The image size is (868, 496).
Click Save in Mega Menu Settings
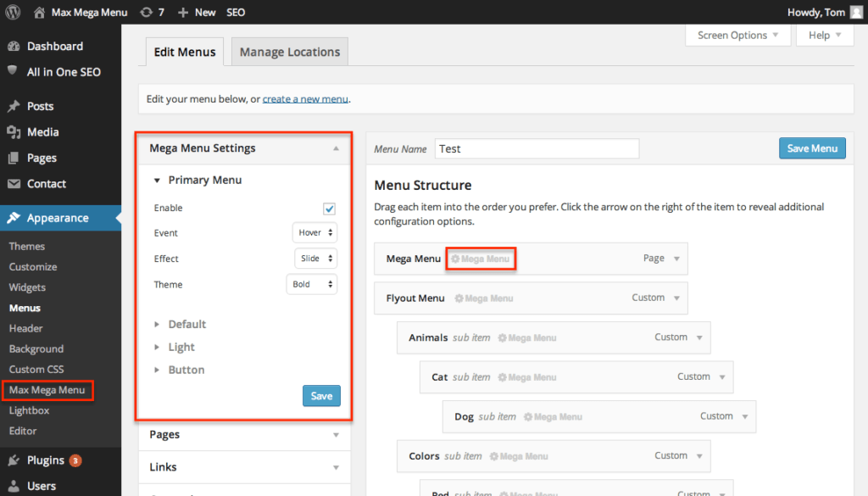click(321, 396)
